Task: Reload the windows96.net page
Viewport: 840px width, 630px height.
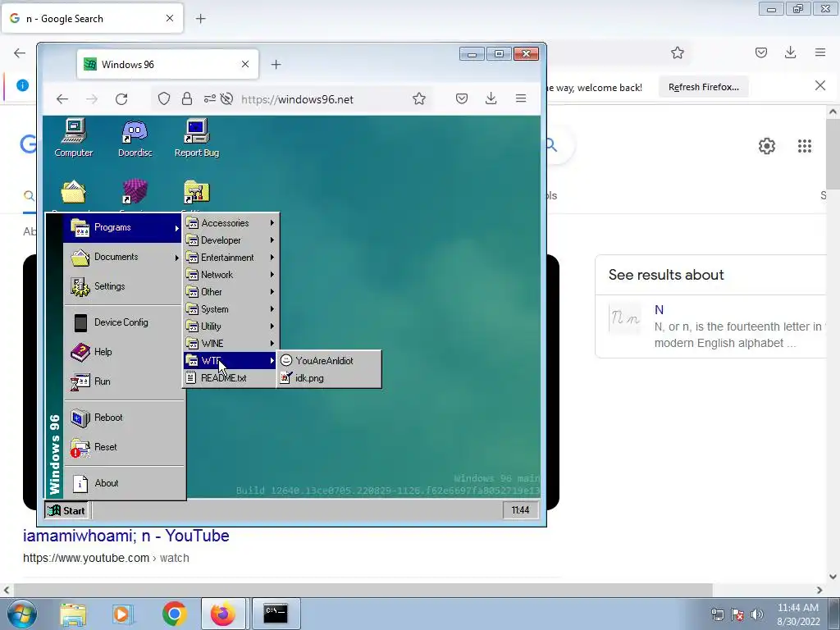Action: (121, 98)
